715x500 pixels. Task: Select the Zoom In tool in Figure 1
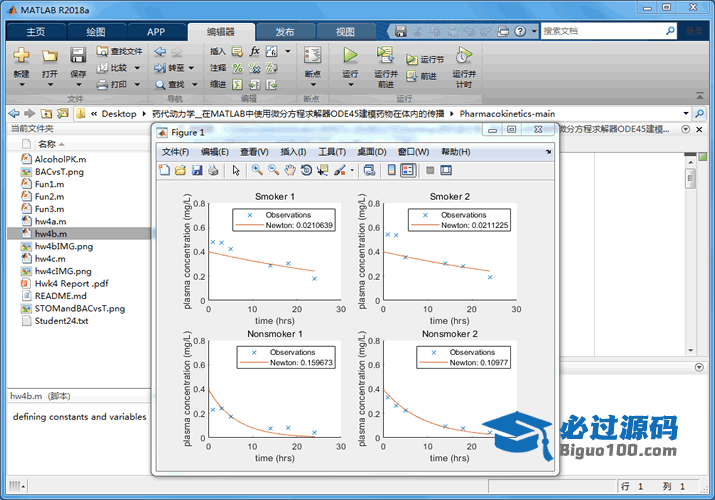[257, 170]
